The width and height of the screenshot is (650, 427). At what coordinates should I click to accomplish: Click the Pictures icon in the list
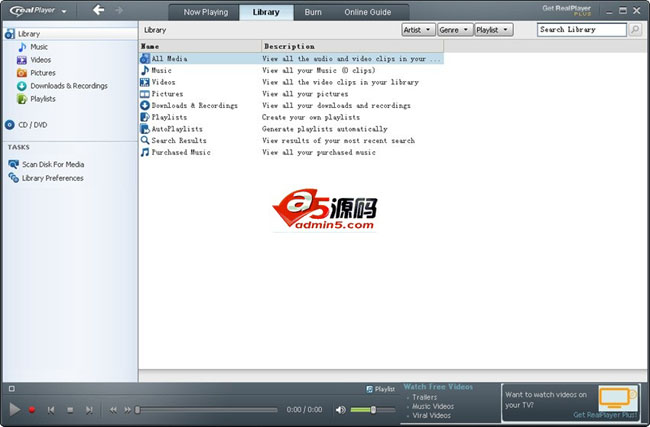tap(145, 94)
